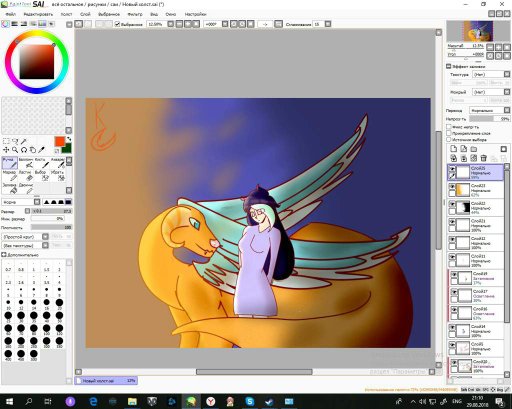
Task: Click the orange foreground color swatch
Action: (59, 141)
